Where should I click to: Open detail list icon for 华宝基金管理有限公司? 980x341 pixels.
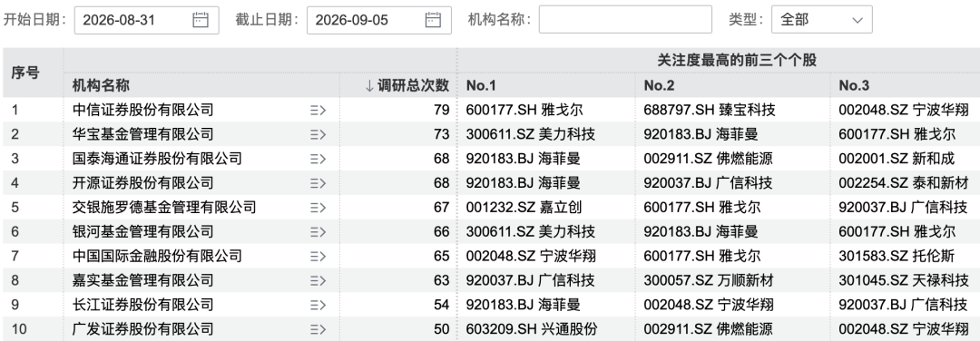click(318, 135)
